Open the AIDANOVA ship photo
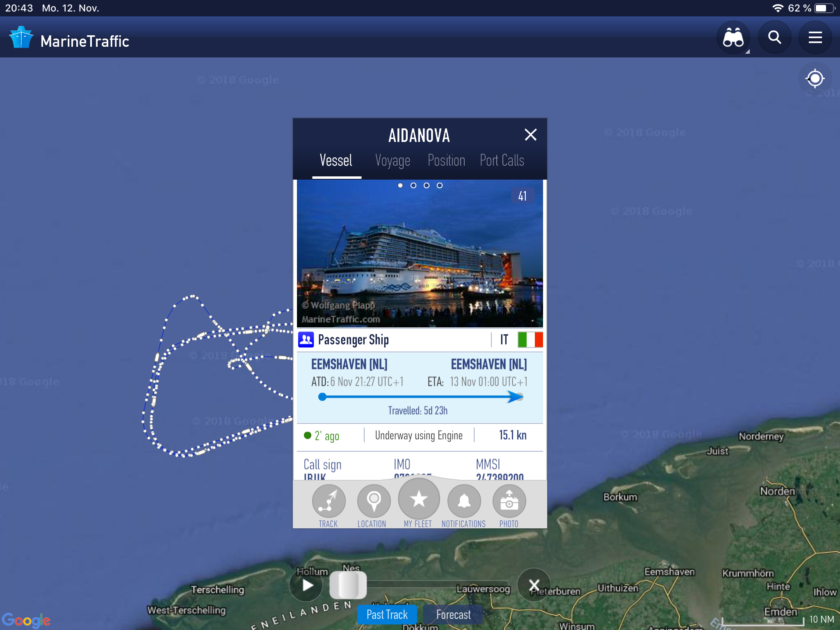840x630 pixels. (x=420, y=253)
